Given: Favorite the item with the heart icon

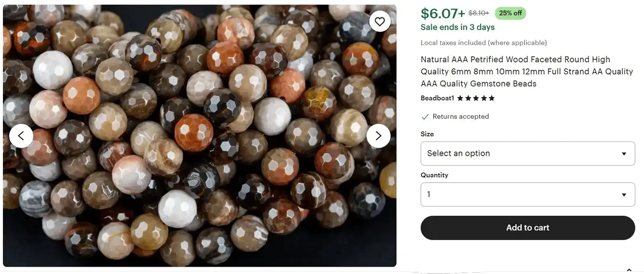Looking at the screenshot, I should 380,21.
